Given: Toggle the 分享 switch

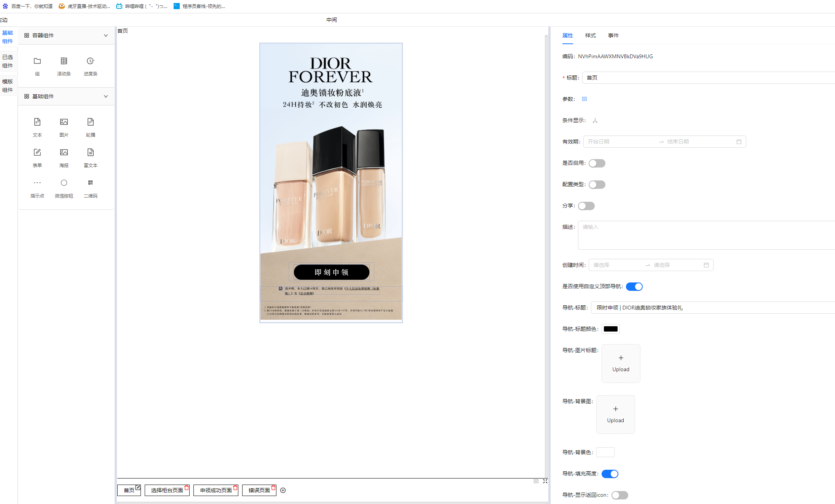Looking at the screenshot, I should click(586, 206).
